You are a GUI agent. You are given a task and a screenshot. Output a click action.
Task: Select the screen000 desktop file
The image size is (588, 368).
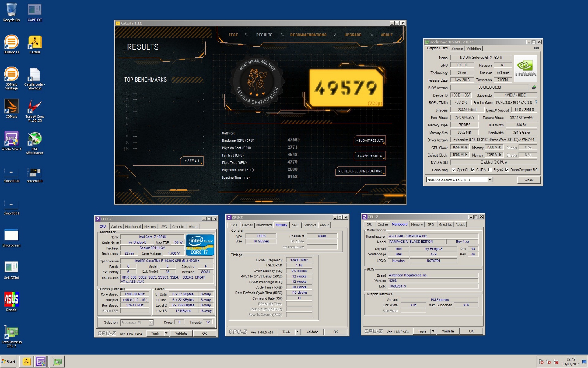click(34, 175)
